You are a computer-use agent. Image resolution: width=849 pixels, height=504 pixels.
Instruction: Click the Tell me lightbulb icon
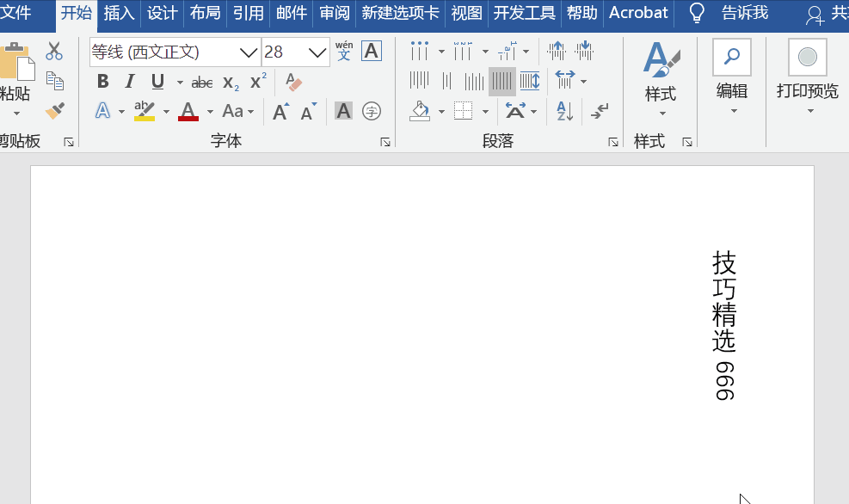pyautogui.click(x=697, y=12)
